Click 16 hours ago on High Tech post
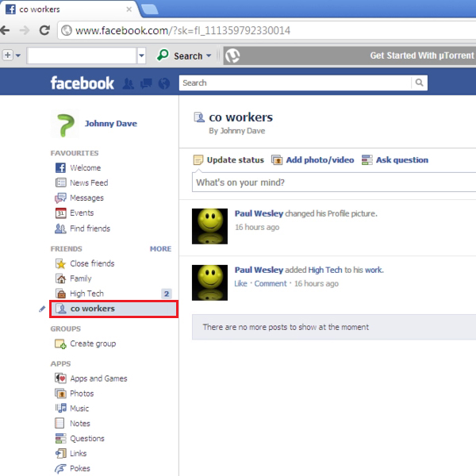Viewport: 476px width, 476px height. point(317,283)
